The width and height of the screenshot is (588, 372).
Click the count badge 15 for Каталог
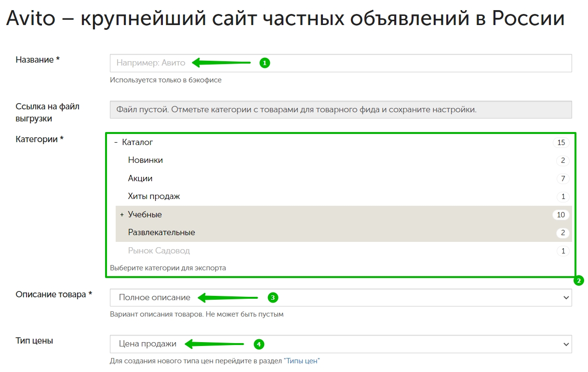(x=561, y=143)
